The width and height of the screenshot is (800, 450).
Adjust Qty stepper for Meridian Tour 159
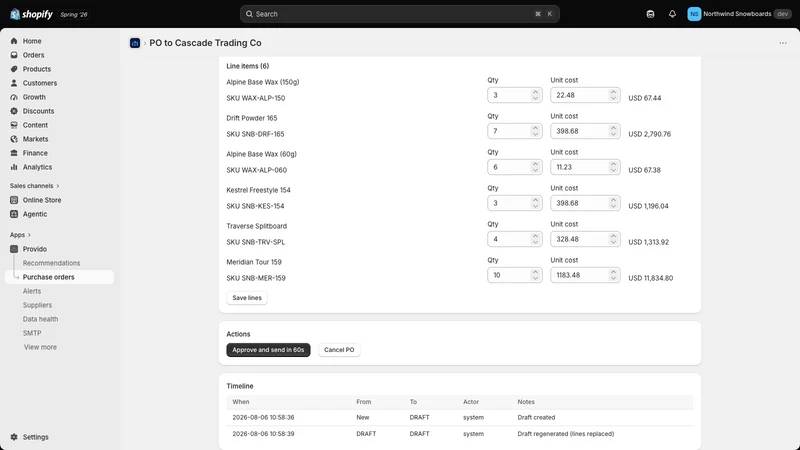535,275
